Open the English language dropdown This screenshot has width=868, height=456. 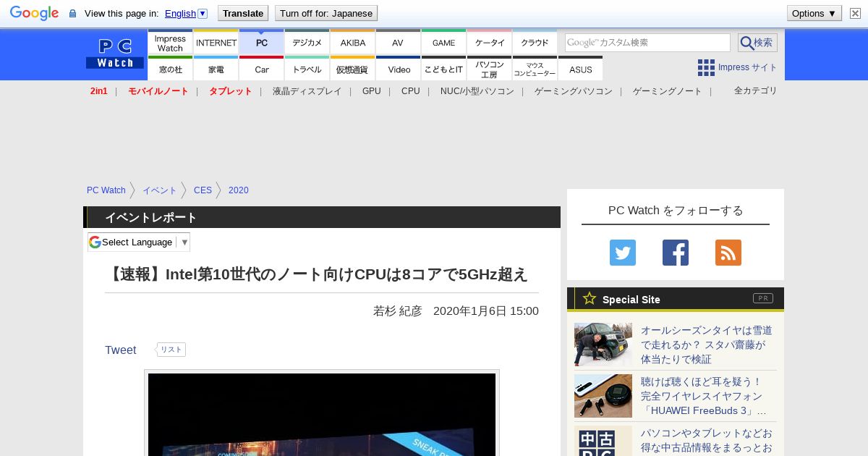pos(186,13)
